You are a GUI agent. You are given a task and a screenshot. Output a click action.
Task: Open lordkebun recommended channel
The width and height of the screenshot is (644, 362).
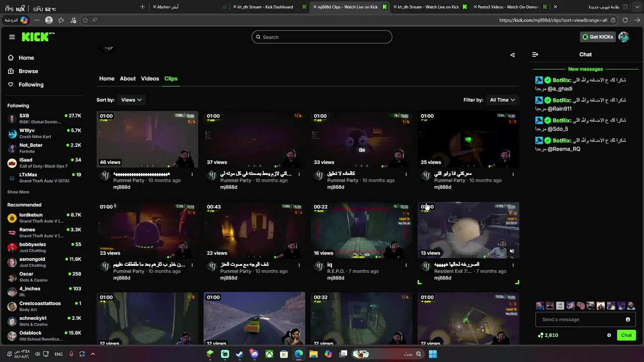click(x=44, y=218)
